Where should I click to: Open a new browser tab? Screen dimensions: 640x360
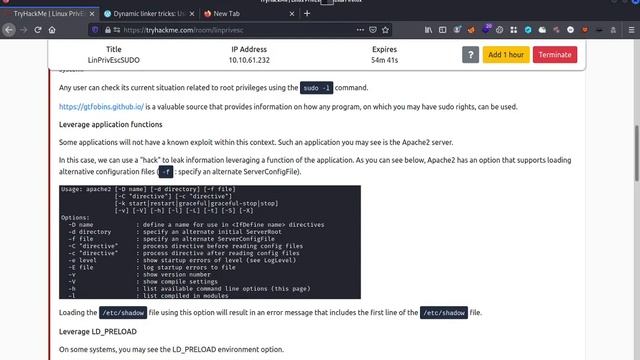pyautogui.click(x=307, y=13)
